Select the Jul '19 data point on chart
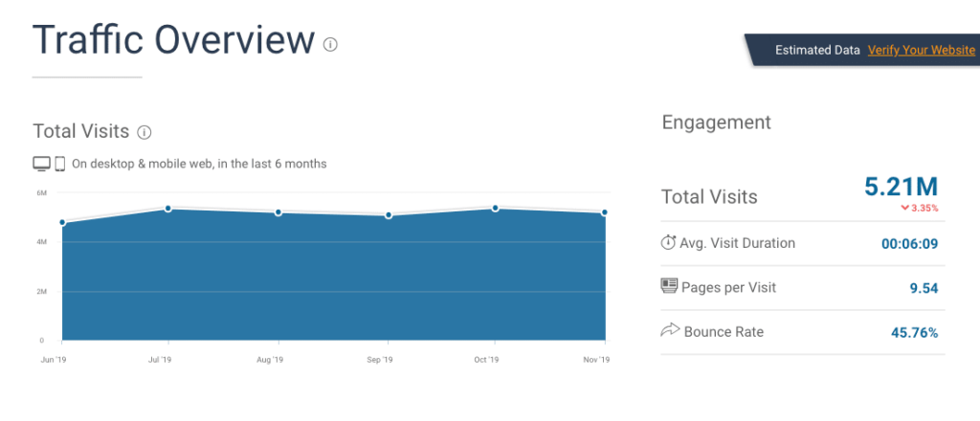 pyautogui.click(x=168, y=209)
